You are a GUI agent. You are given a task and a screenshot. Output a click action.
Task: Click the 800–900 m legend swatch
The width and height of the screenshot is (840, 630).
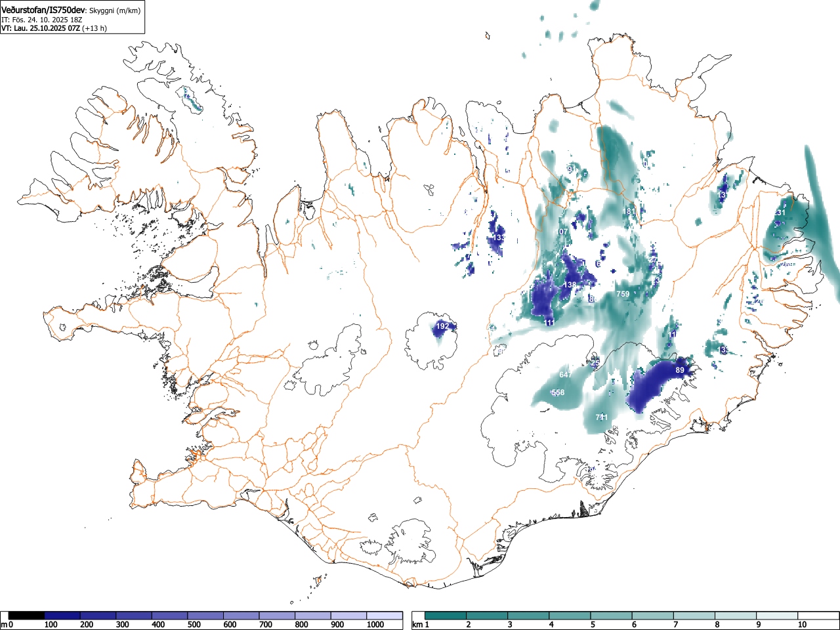point(312,616)
